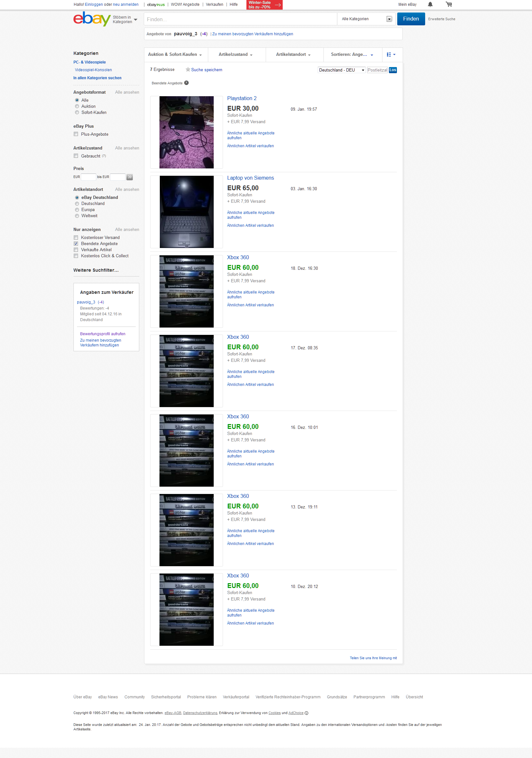Open the Laptop von Siemens listing title
532x758 pixels.
click(250, 178)
